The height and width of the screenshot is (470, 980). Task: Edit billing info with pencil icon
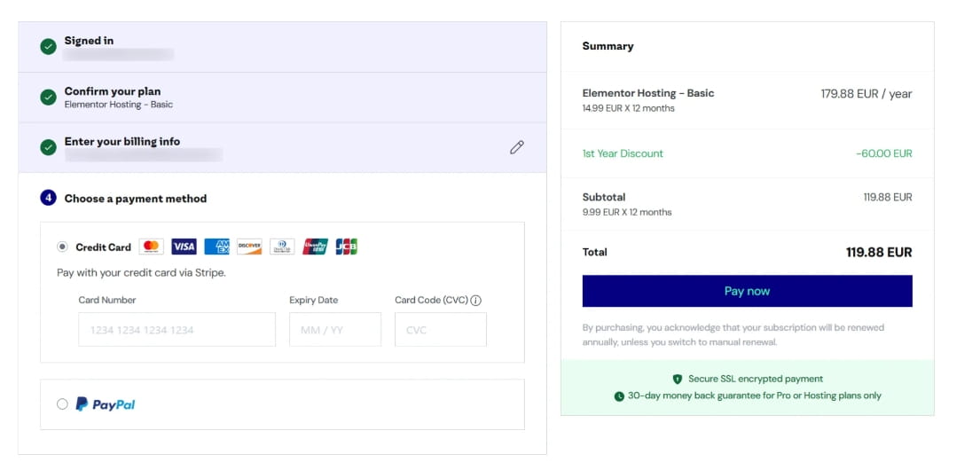(517, 147)
